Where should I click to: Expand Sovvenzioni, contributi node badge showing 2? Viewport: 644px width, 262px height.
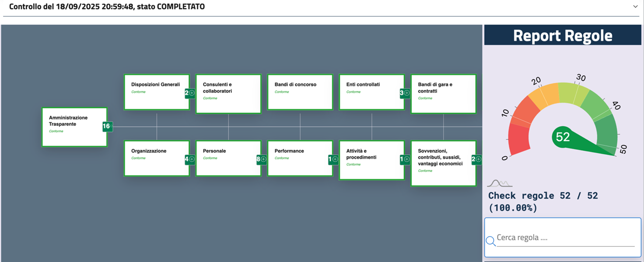point(476,159)
